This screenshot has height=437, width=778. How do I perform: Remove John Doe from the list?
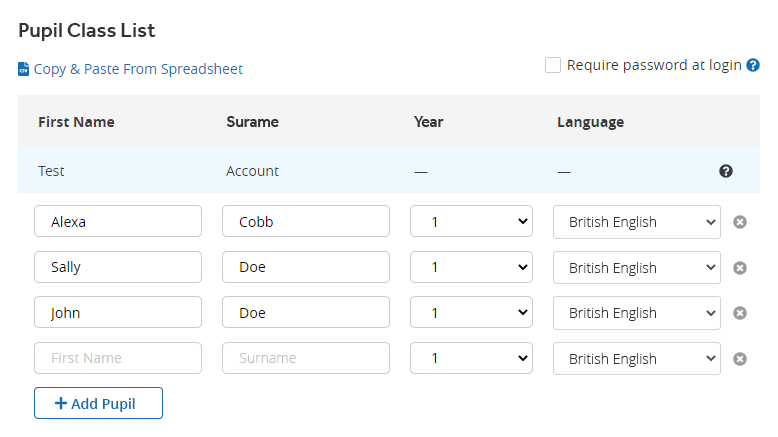739,313
